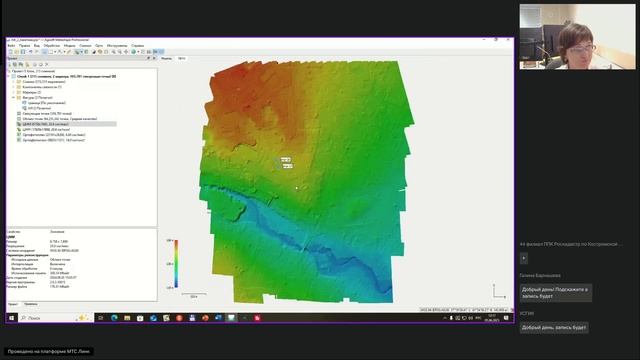Open the drawing tool dropdown arrow beside the ruler
The width and height of the screenshot is (640, 360).
click(x=64, y=52)
